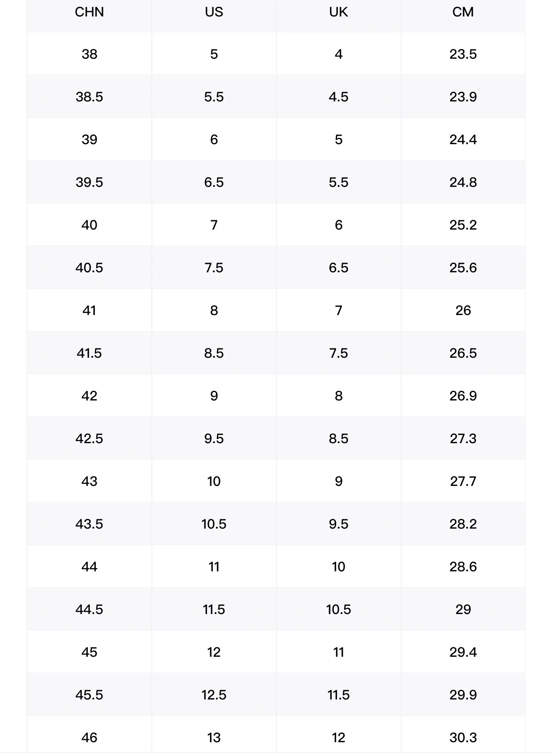Image resolution: width=553 pixels, height=756 pixels.
Task: Select CHN size 41.5 cell
Action: pyautogui.click(x=89, y=353)
